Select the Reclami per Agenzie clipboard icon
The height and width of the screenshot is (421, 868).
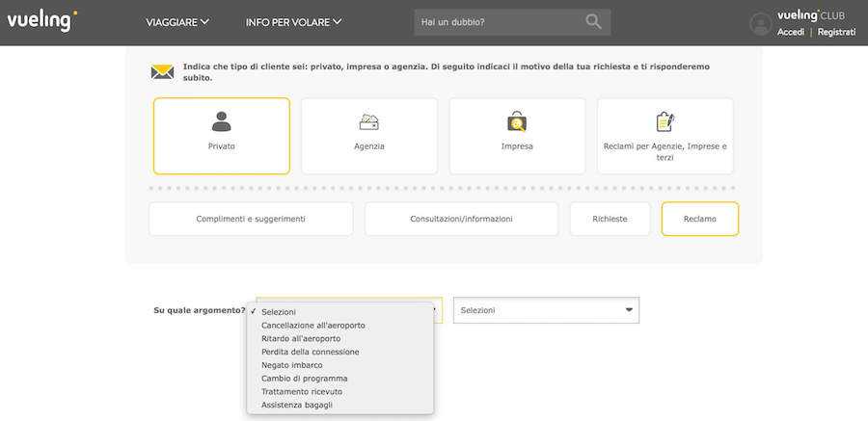665,121
